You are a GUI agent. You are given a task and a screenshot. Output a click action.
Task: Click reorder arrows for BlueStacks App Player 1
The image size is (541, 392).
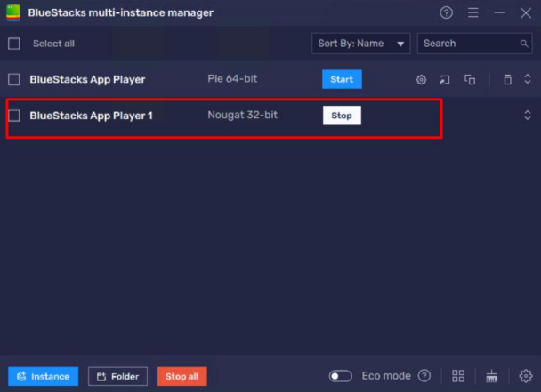click(527, 116)
